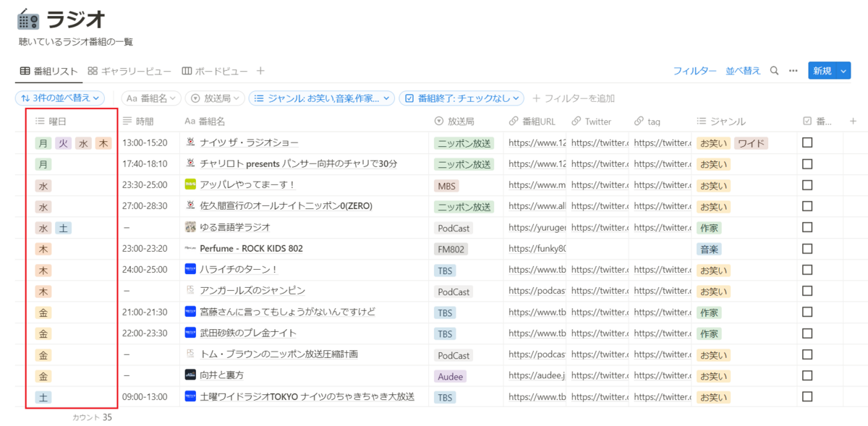Toggle 番組終了 checkbox for アッパレやってまーす！
This screenshot has width=868, height=426.
click(x=807, y=185)
